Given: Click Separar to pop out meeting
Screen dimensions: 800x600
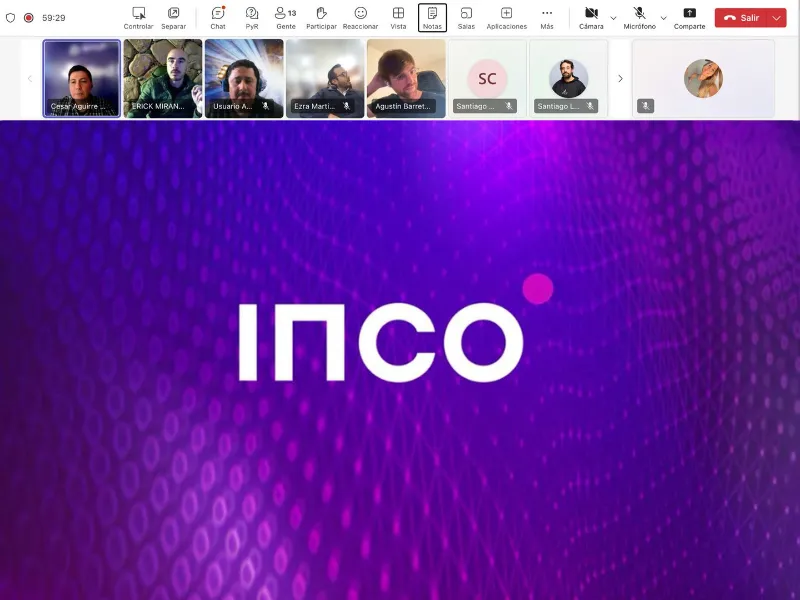Looking at the screenshot, I should tap(173, 17).
